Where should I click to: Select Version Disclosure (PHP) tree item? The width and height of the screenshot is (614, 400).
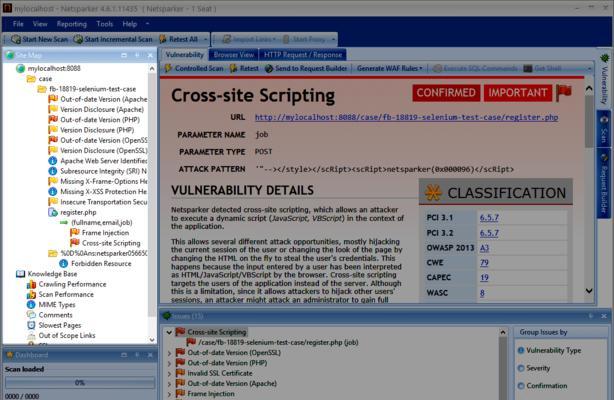pos(91,130)
